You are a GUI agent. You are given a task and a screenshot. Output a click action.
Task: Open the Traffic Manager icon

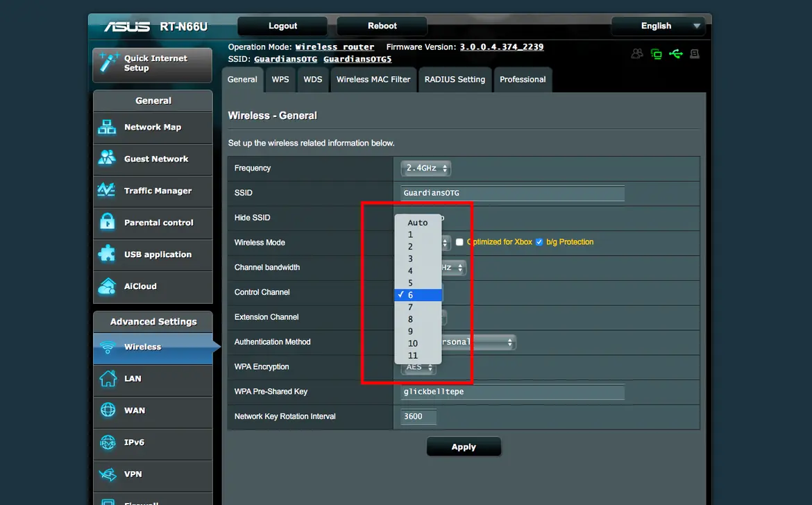pyautogui.click(x=107, y=190)
